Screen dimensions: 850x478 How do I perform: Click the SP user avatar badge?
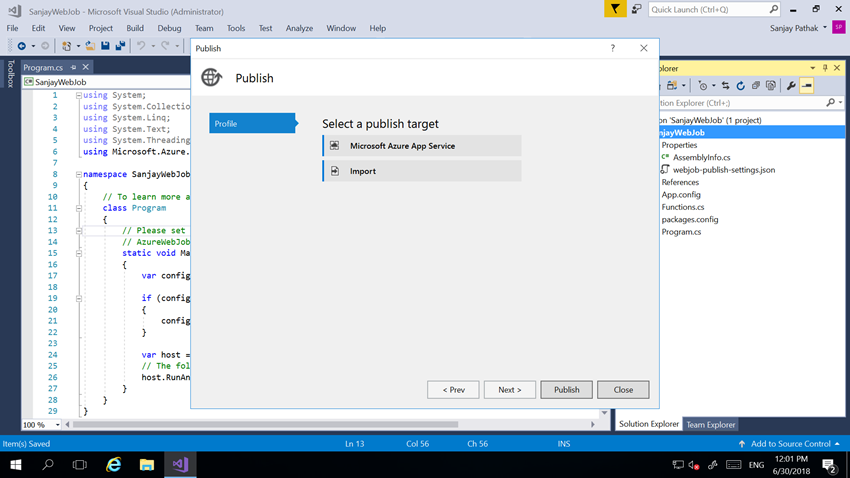[x=839, y=27]
